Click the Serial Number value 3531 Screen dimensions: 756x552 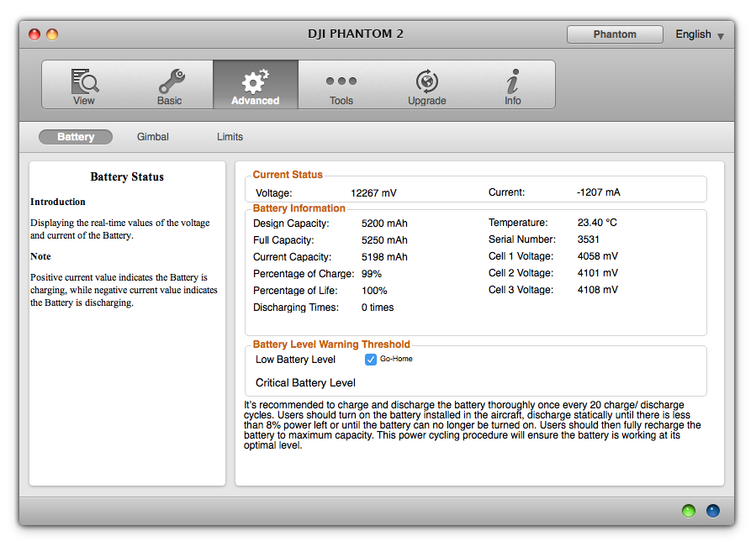pos(588,239)
